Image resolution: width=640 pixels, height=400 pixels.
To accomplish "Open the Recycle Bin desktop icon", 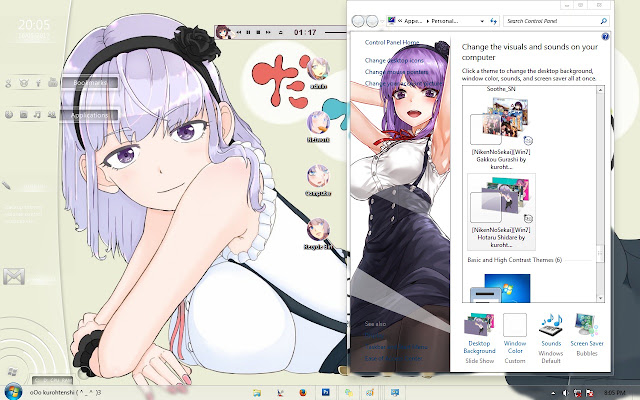I will (x=318, y=234).
